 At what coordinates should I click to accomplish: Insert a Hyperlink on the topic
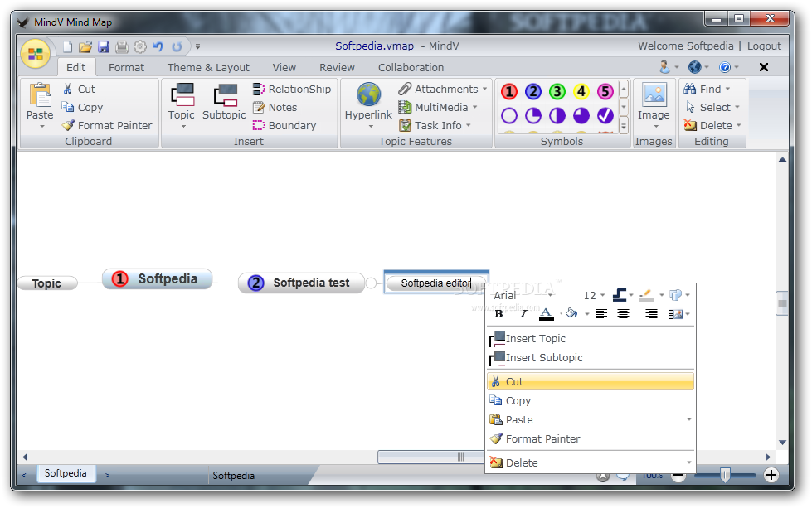click(x=368, y=103)
